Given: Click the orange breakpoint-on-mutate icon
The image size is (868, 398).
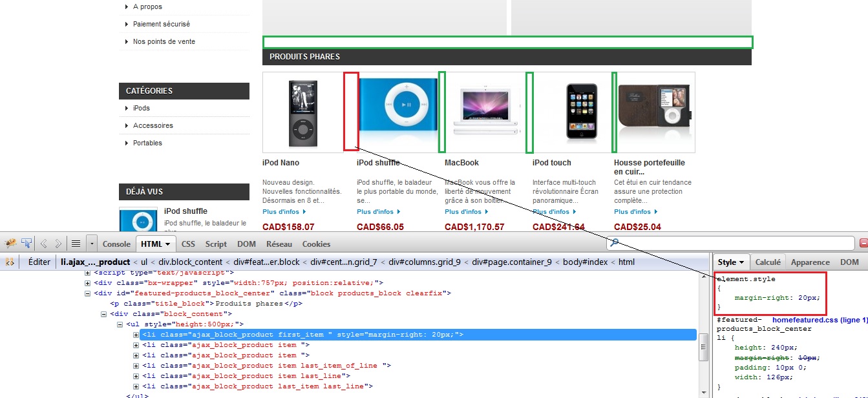Looking at the screenshot, I should pyautogui.click(x=10, y=262).
